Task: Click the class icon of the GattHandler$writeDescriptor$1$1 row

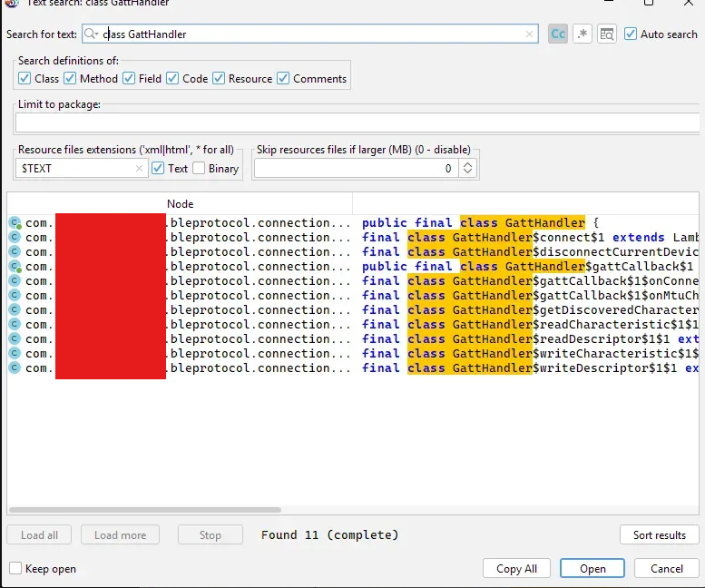Action: [x=15, y=368]
